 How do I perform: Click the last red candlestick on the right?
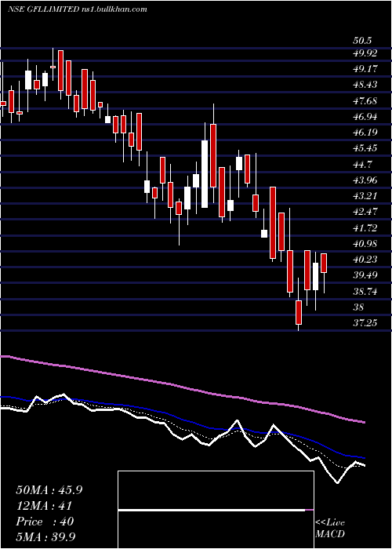pos(324,263)
